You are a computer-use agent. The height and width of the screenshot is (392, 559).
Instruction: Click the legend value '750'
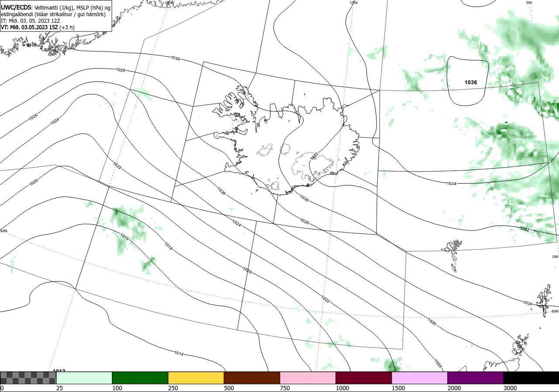[284, 388]
